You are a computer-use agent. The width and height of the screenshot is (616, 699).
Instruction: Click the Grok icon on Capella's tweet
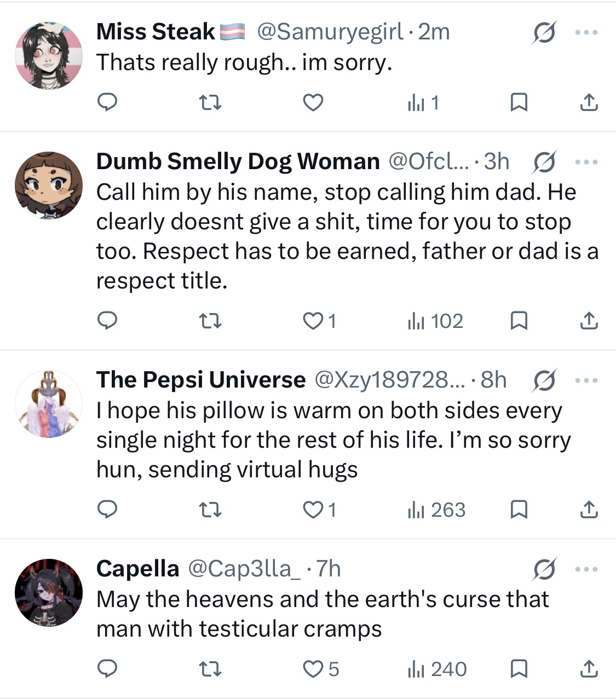tap(544, 569)
